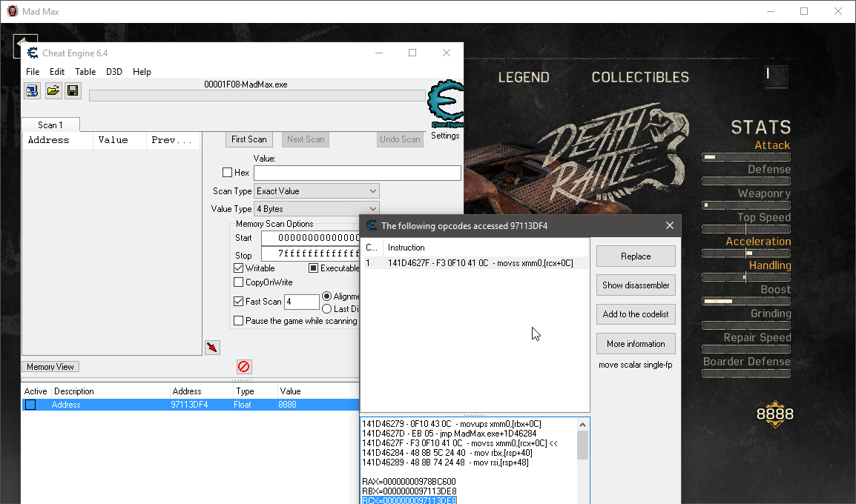The image size is (856, 504).
Task: Click the floppy disk save icon
Action: coord(73,91)
